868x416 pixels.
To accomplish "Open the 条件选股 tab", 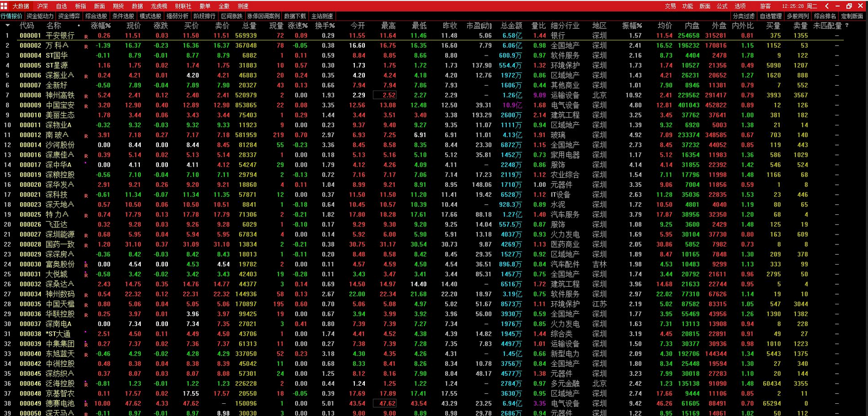I will pyautogui.click(x=123, y=16).
